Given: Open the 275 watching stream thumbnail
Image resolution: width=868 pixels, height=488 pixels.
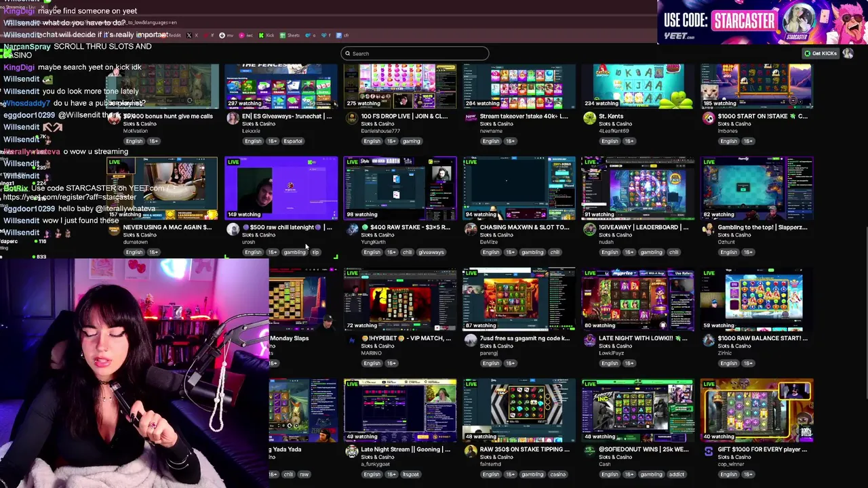Looking at the screenshot, I should click(400, 86).
